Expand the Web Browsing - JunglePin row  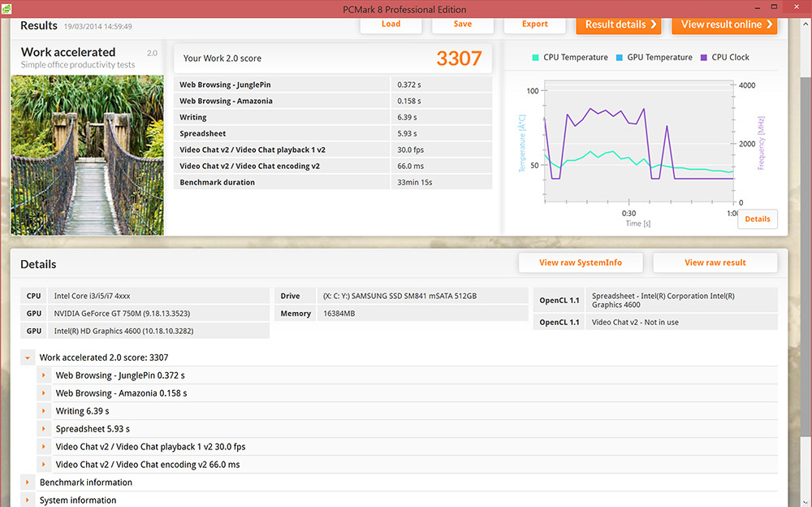point(44,375)
